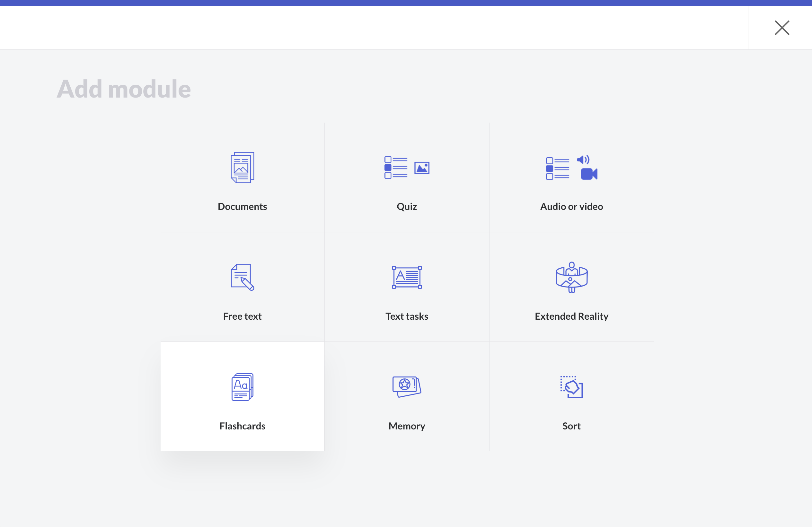Select the Free text label
This screenshot has height=527, width=812.
tap(242, 316)
